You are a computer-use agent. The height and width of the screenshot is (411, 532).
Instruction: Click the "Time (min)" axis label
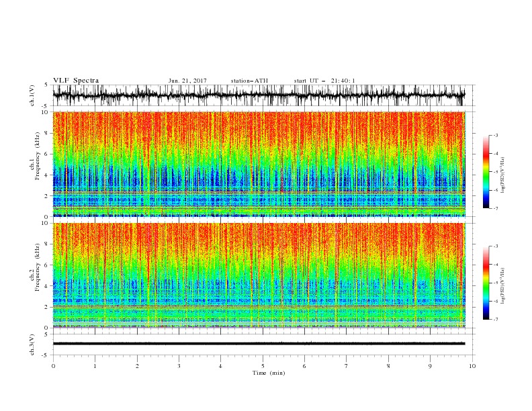point(269,373)
